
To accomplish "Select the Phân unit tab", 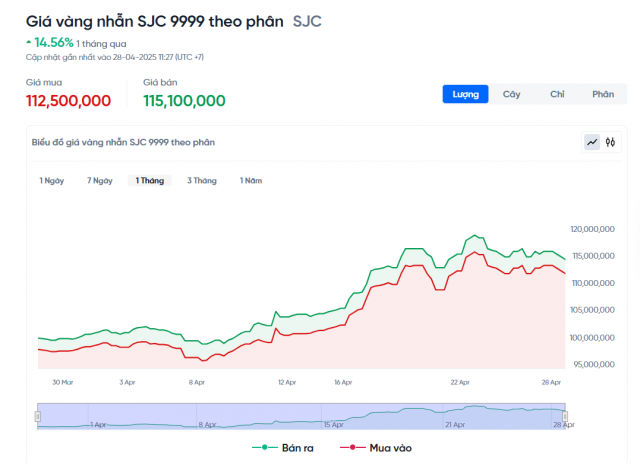I will 603,94.
